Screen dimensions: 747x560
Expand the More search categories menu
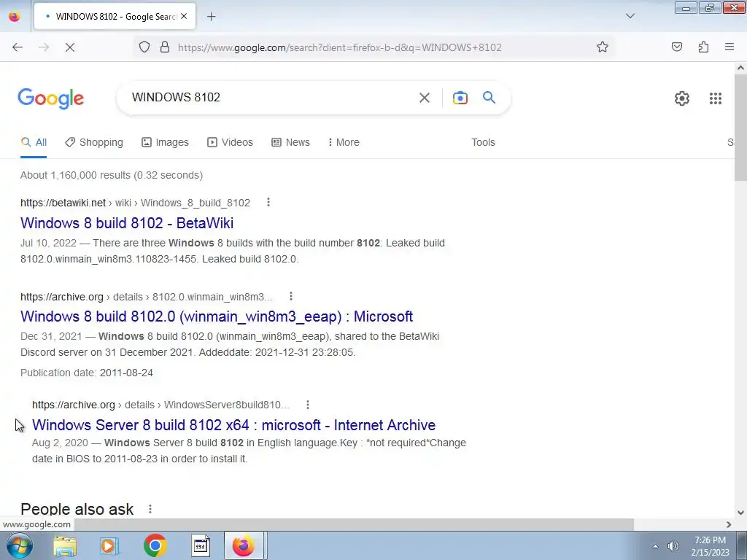pyautogui.click(x=344, y=142)
